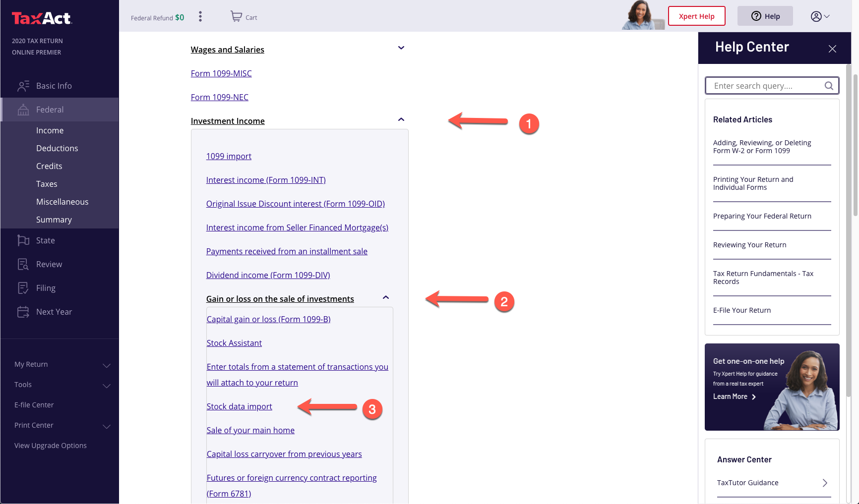
Task: Open Payments received from installment sale
Action: click(287, 251)
